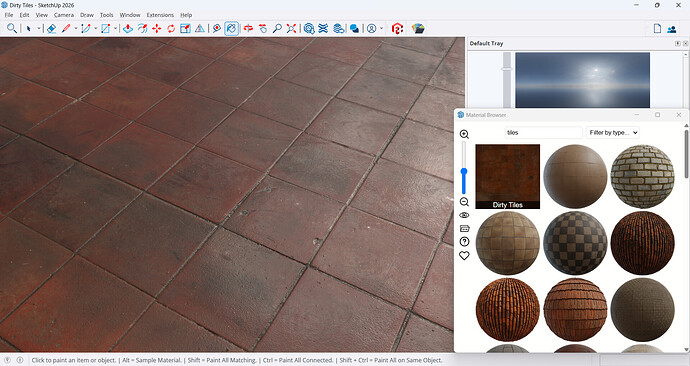Expand the Select tool dropdown arrow
Screen dimensions: 690x366
click(x=39, y=29)
